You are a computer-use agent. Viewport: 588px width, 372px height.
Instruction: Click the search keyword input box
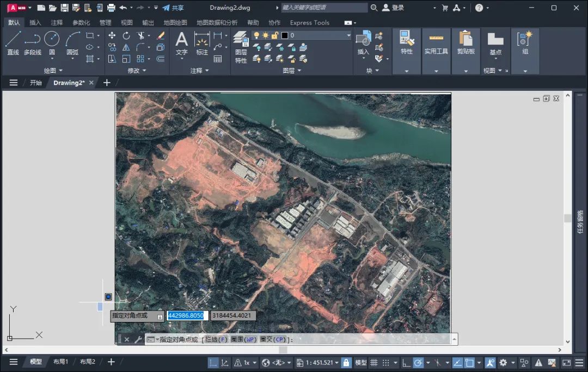pyautogui.click(x=324, y=8)
